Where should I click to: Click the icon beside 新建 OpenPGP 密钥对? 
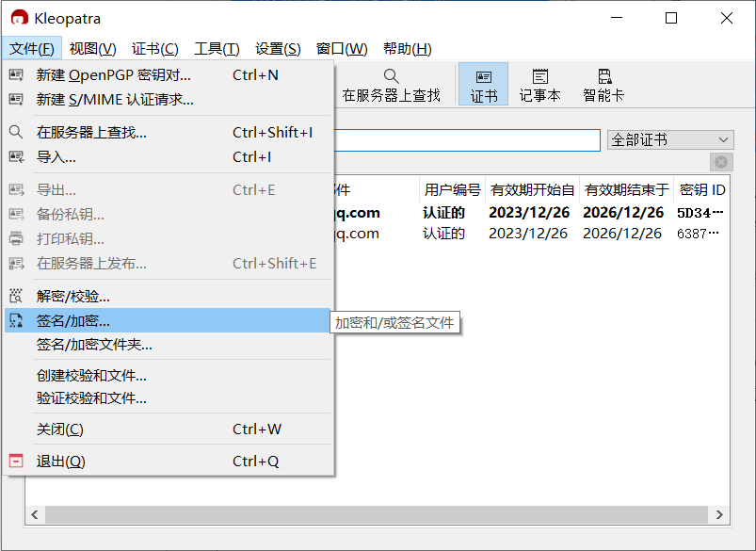[16, 74]
